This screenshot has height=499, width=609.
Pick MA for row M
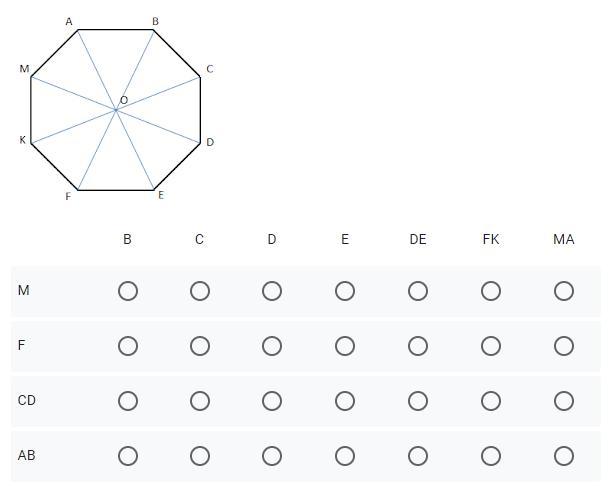pyautogui.click(x=564, y=291)
